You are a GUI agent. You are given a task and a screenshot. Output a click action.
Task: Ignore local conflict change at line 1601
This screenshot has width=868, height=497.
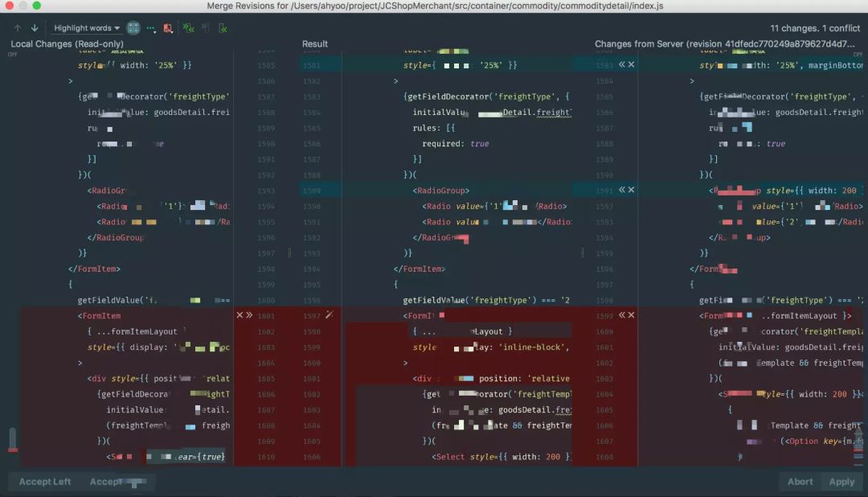240,315
